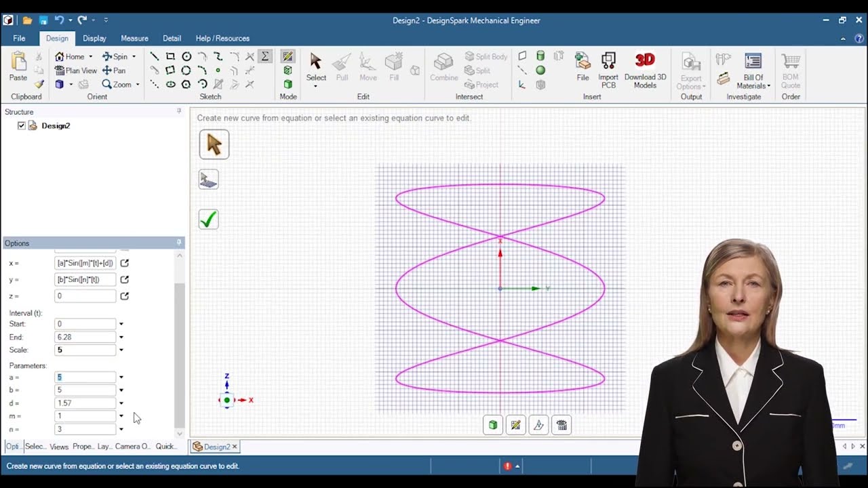
Task: Insert a cylinder shape
Action: (540, 56)
